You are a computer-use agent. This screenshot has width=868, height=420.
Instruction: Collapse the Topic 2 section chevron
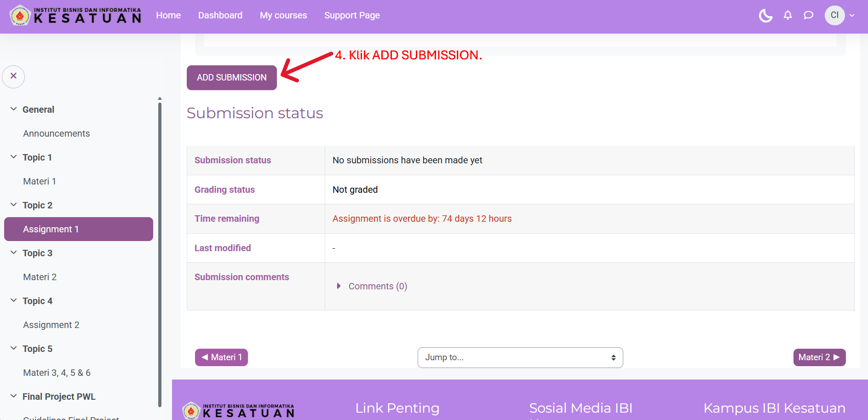(14, 205)
